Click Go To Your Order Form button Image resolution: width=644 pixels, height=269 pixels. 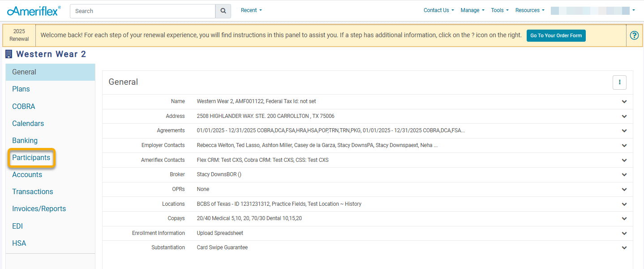[556, 35]
